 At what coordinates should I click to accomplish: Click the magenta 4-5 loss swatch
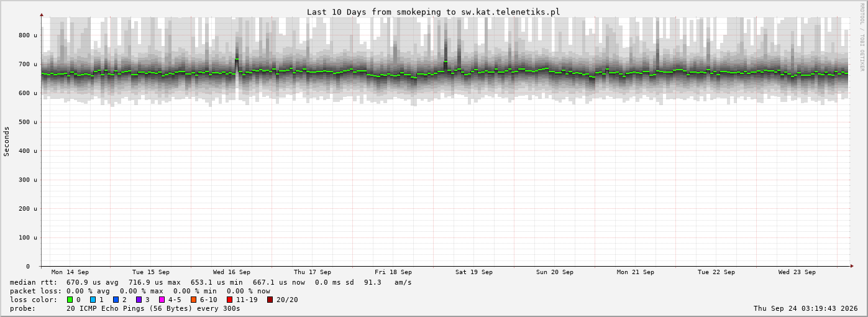[x=162, y=300]
